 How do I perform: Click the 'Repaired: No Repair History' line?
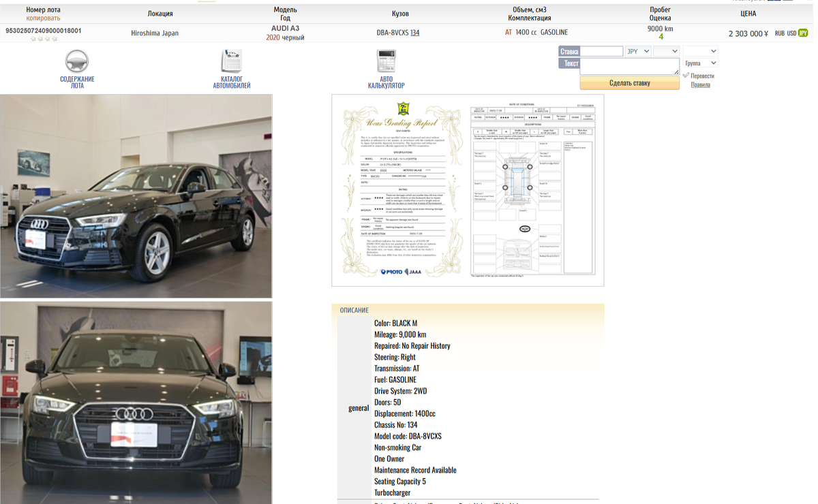412,346
